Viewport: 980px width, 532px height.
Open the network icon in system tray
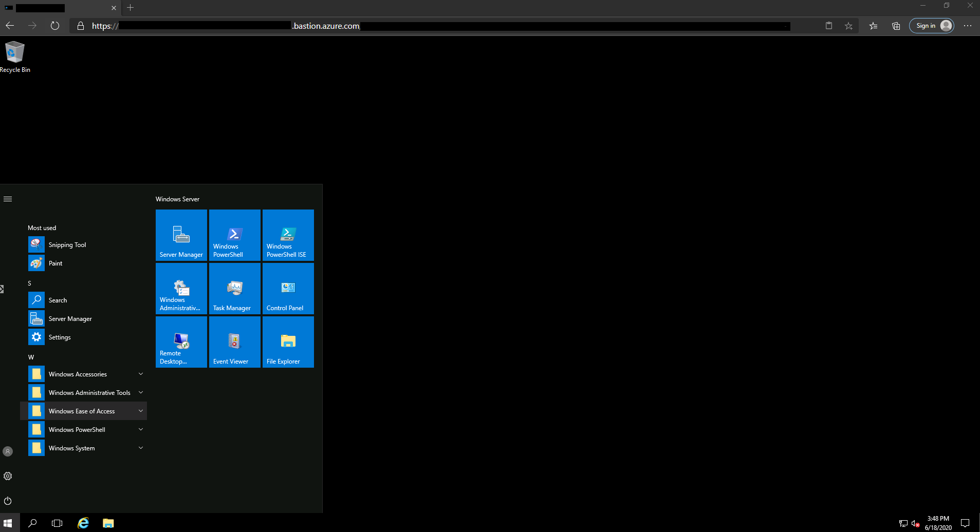(903, 523)
